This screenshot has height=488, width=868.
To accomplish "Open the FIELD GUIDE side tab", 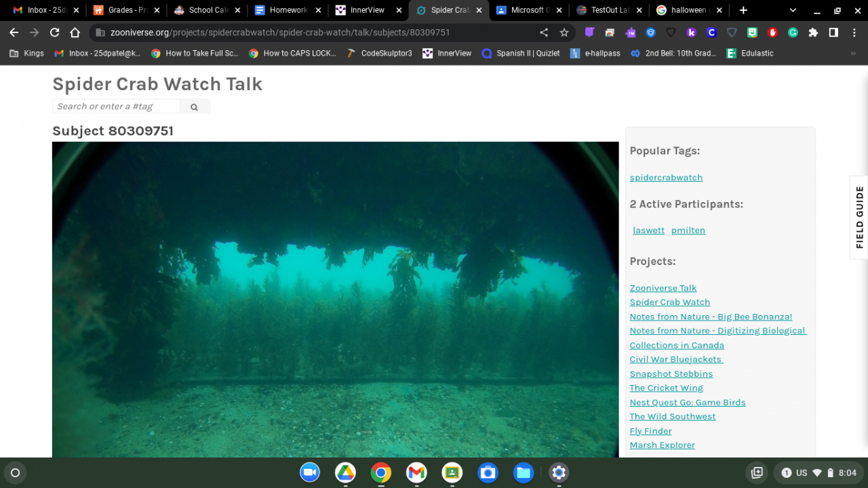I will point(859,217).
